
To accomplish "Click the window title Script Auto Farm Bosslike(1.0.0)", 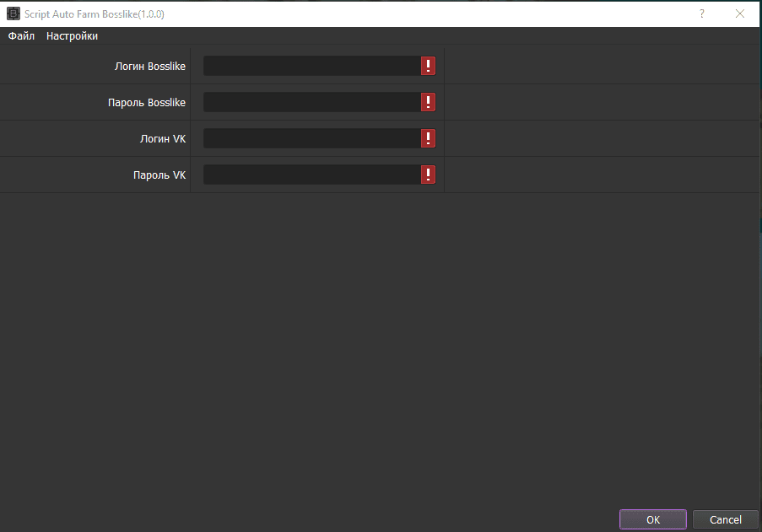I will 95,14.
